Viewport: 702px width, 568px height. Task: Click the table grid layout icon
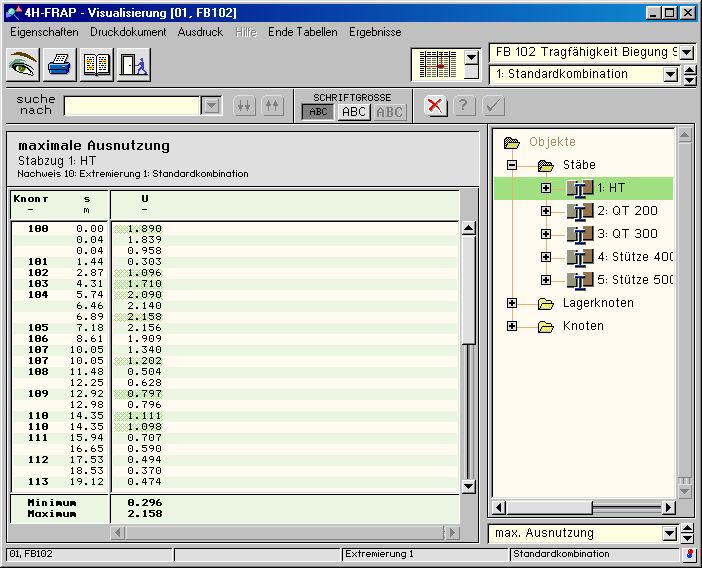(x=437, y=65)
